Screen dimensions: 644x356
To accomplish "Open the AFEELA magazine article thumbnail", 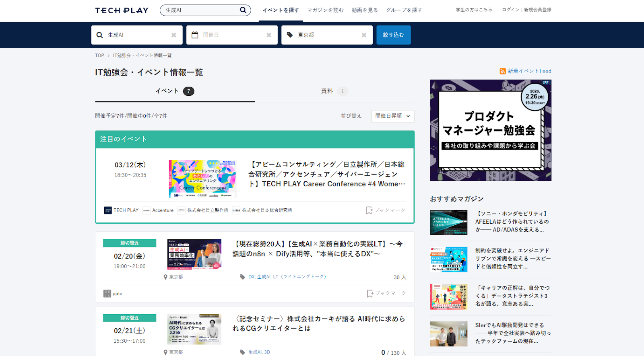I will coord(448,222).
